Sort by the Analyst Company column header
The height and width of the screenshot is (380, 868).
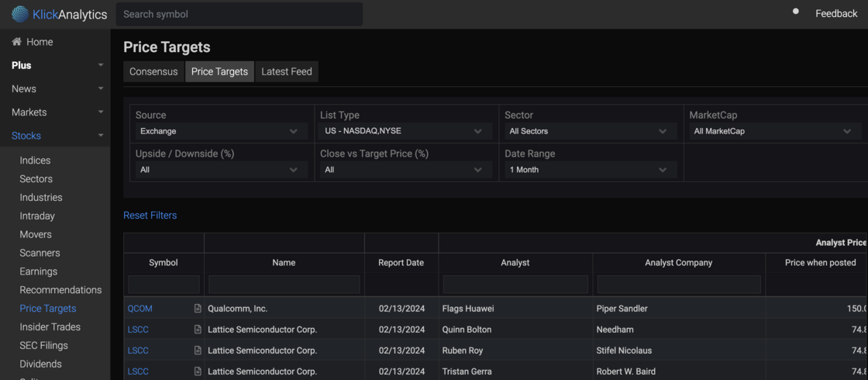pyautogui.click(x=679, y=263)
